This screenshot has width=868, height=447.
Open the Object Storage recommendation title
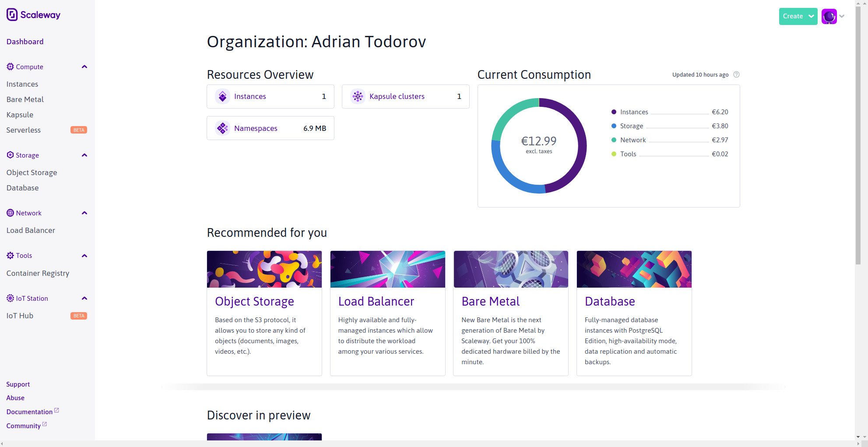point(254,302)
